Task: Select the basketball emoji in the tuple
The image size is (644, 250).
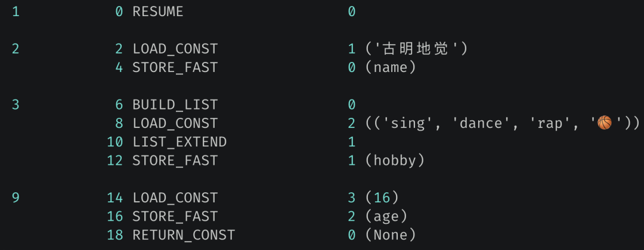Action: pyautogui.click(x=605, y=123)
